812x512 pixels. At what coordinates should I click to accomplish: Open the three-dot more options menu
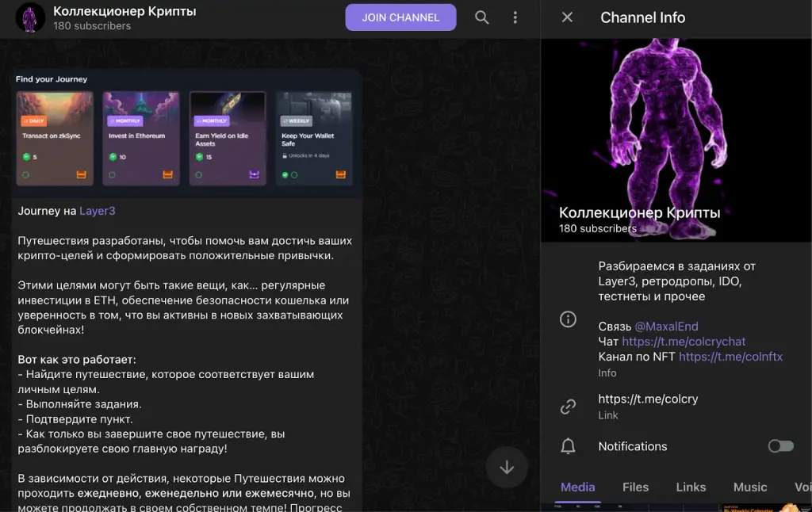tap(515, 17)
